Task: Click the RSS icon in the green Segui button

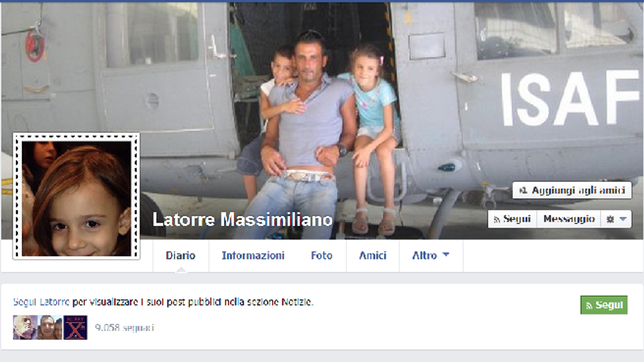Action: click(589, 306)
